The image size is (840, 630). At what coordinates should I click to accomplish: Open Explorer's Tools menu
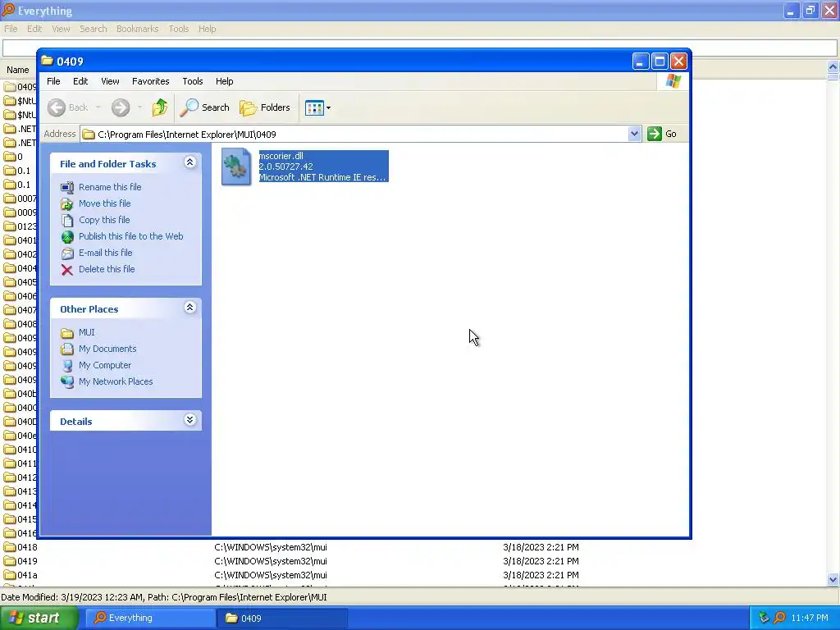pos(192,81)
